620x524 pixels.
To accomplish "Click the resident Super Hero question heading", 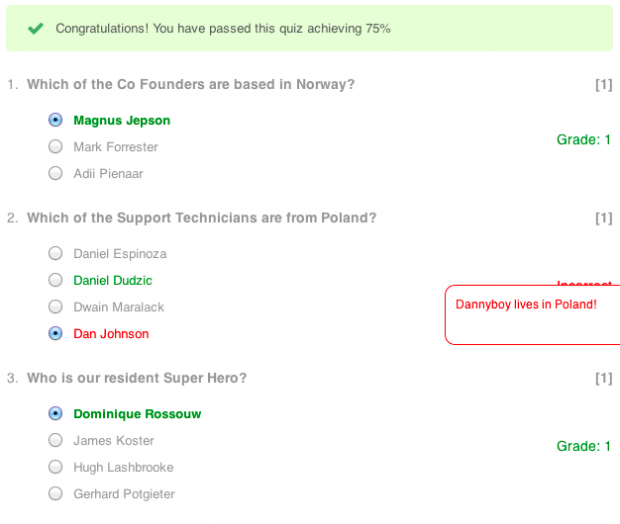I will pos(137,378).
